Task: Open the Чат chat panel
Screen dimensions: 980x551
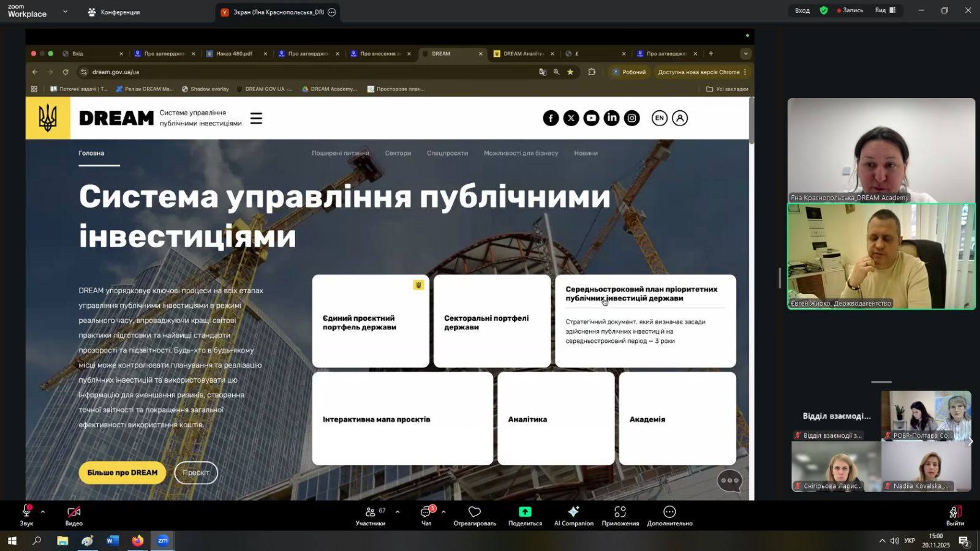Action: click(426, 512)
